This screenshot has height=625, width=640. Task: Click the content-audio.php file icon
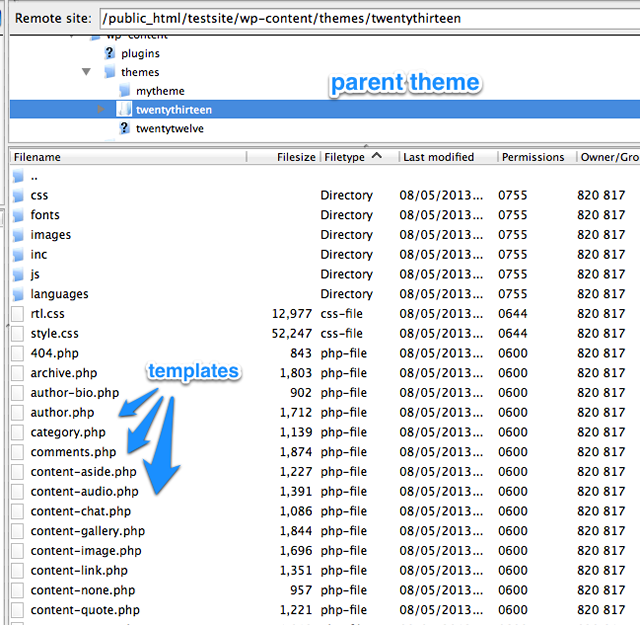tap(18, 492)
